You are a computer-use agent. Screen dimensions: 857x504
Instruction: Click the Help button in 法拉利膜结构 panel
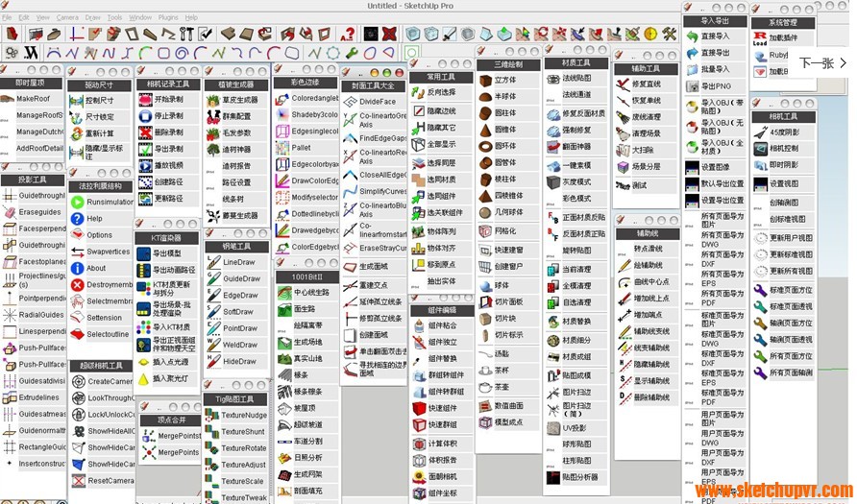[x=77, y=218]
